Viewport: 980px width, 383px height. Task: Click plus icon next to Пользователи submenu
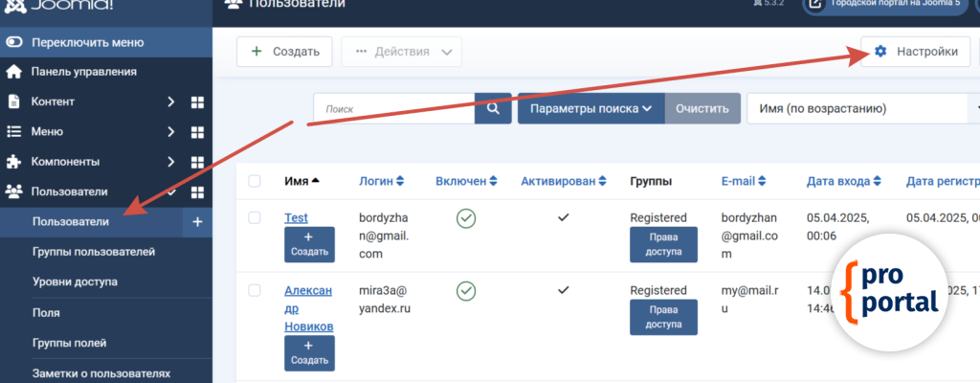(x=197, y=222)
